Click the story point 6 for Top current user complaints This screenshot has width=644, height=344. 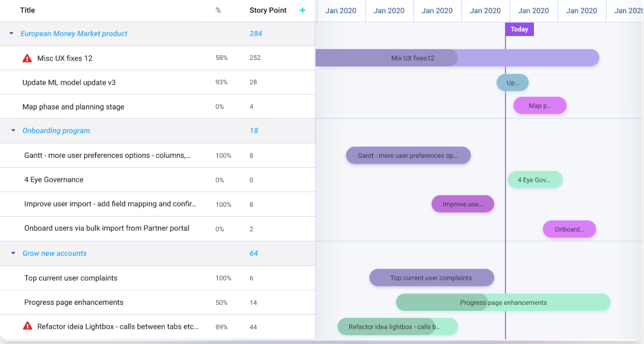click(251, 278)
